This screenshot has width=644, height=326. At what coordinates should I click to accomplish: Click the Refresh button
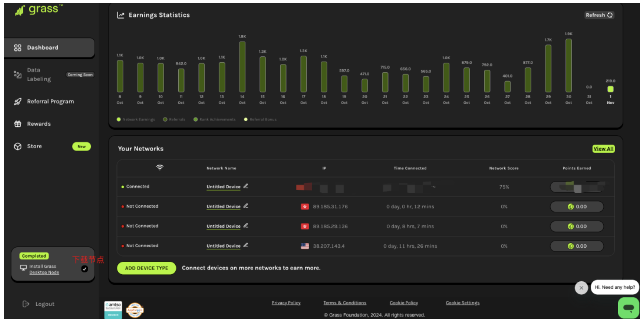point(599,15)
